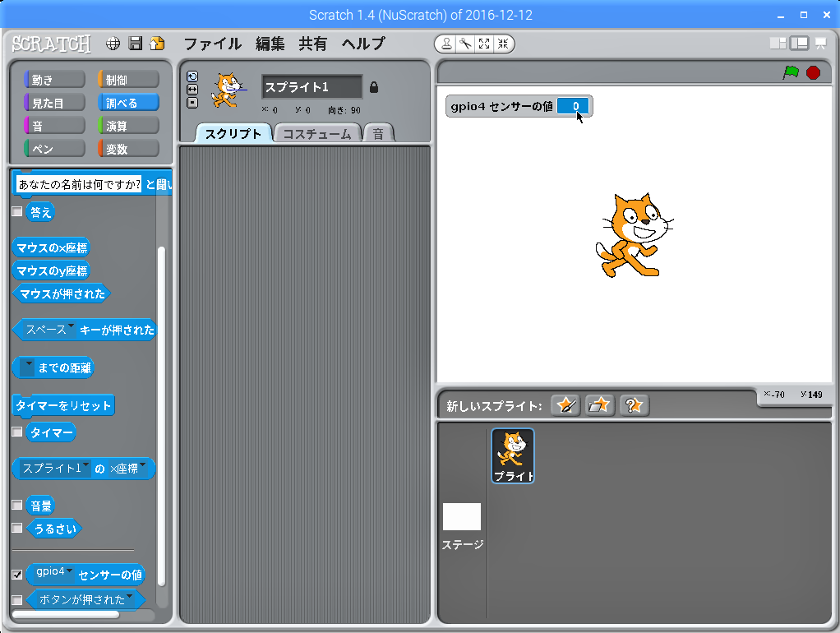Toggle the sprite drag lock icon
Viewport: 840px width, 633px height.
374,87
